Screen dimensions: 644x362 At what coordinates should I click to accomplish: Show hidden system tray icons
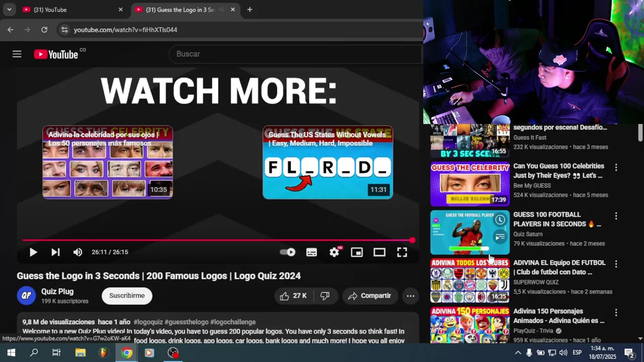(x=518, y=352)
